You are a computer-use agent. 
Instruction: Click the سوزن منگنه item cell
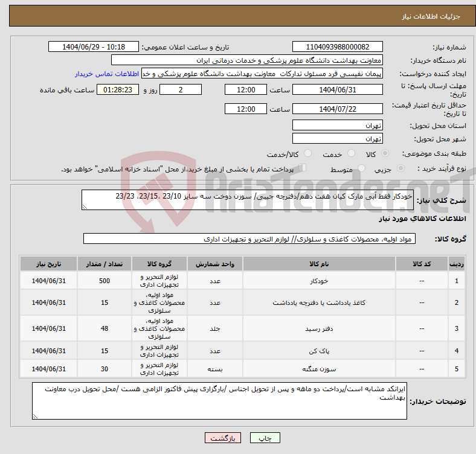pos(319,369)
